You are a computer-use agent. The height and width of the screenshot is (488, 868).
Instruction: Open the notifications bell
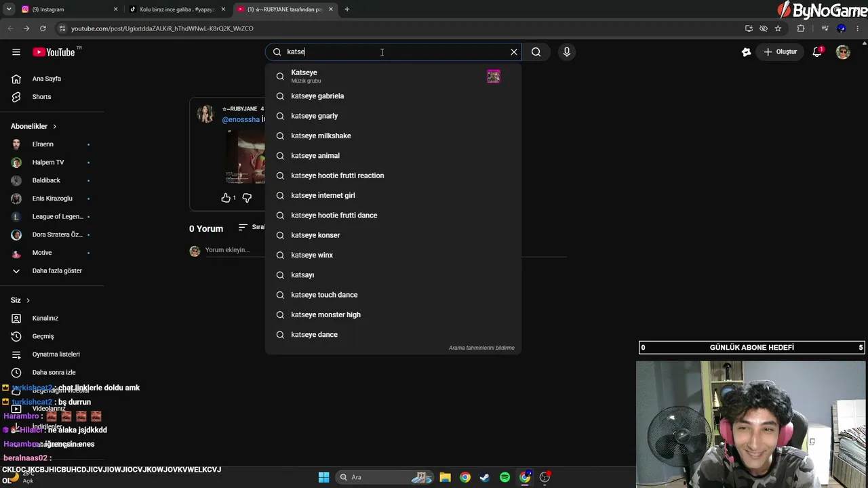pos(818,52)
